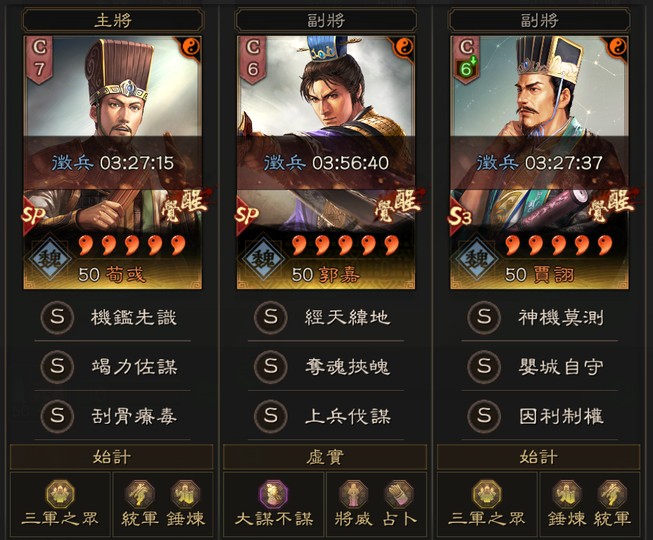Open the 經天緯地 skill
This screenshot has height=540, width=653.
(326, 317)
